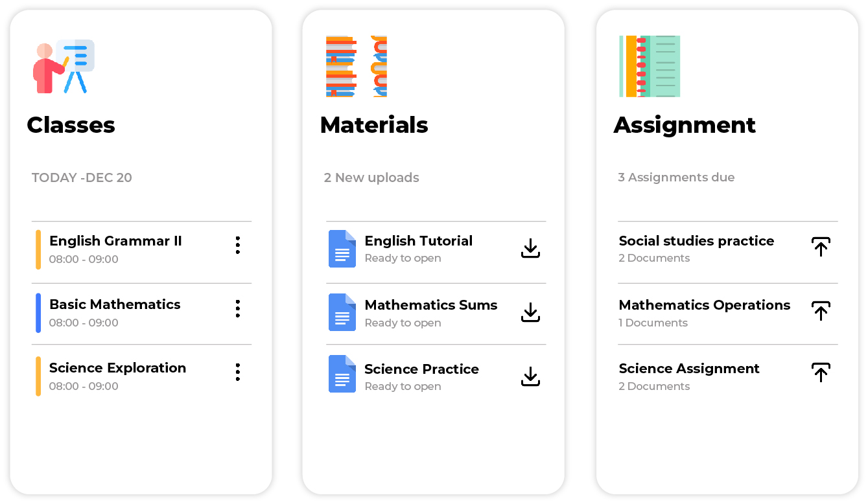The height and width of the screenshot is (504, 868).
Task: Click the Materials books illustration
Action: point(356,66)
